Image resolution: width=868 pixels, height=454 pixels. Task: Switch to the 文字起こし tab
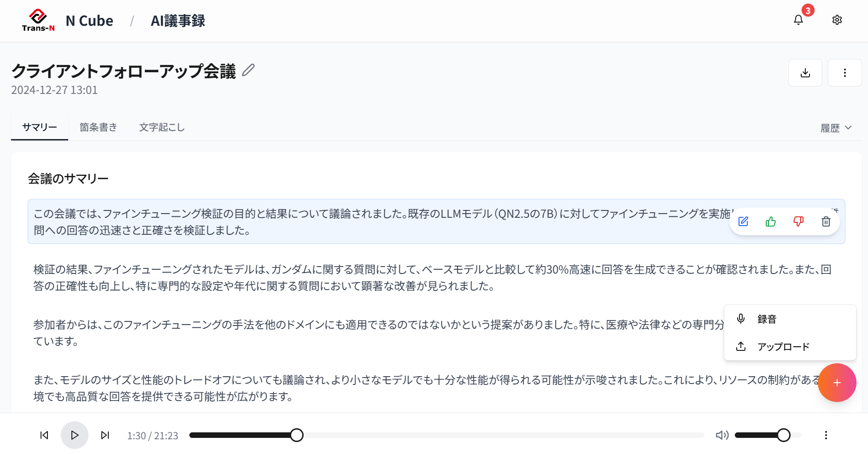[161, 127]
